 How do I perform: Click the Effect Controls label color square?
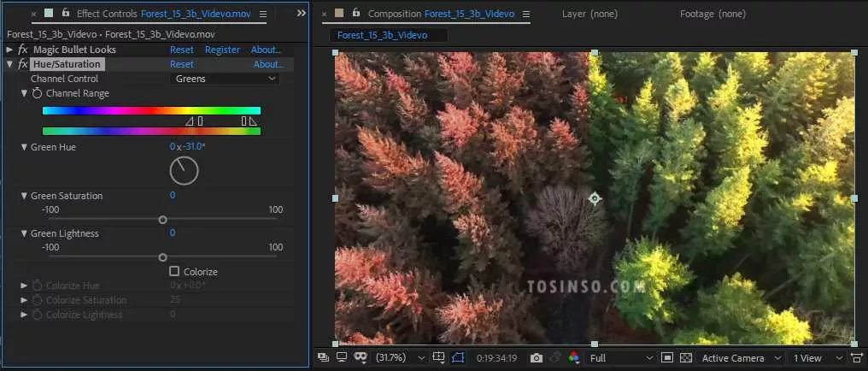50,13
